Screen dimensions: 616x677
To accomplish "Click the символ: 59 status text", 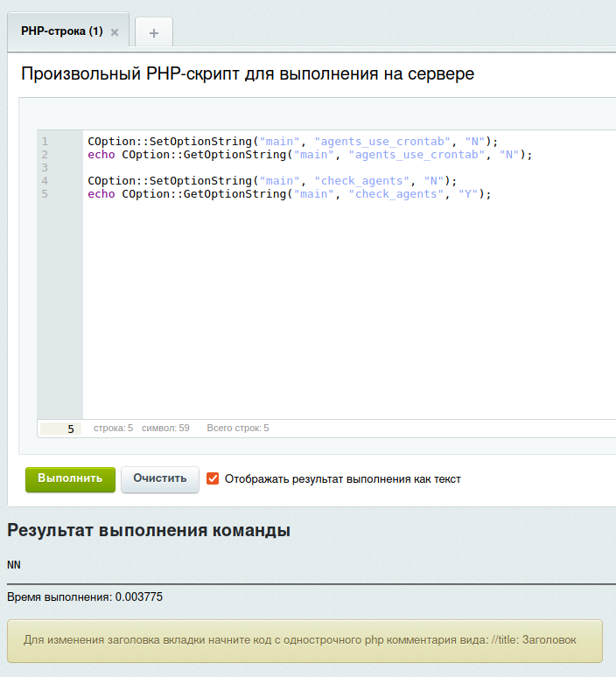I will pyautogui.click(x=165, y=428).
